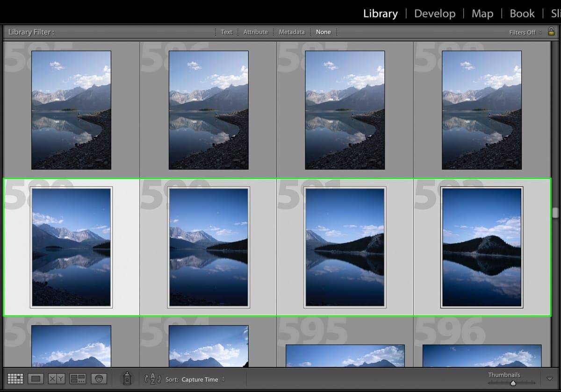Screen dimensions: 561x392
Task: Select photo thumbnail 587
Action: pyautogui.click(x=345, y=110)
